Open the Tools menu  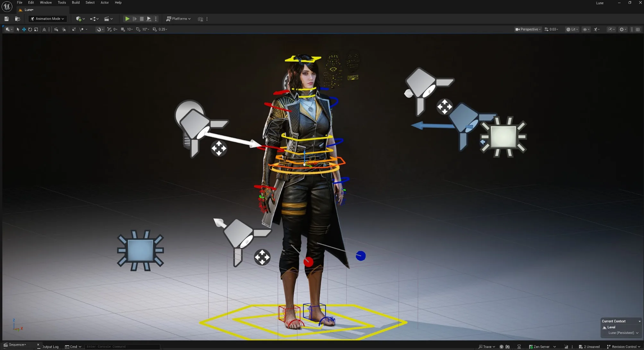[x=62, y=3]
